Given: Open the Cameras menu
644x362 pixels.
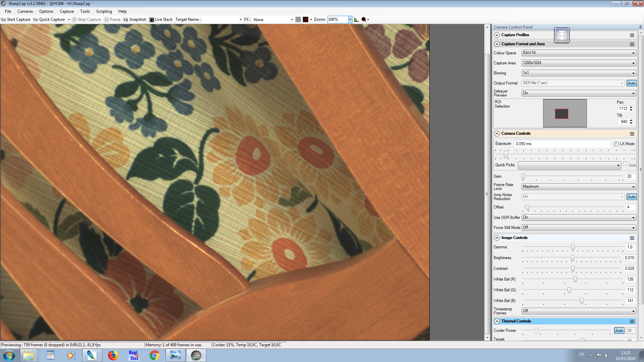Looking at the screenshot, I should click(x=25, y=11).
